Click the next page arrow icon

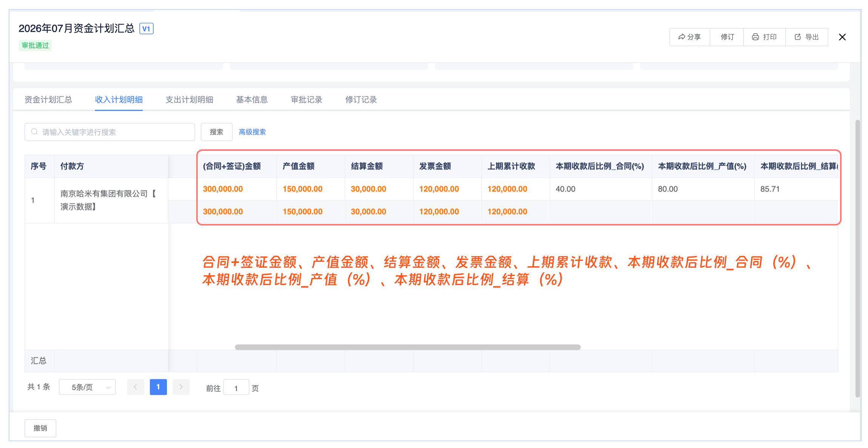point(181,387)
